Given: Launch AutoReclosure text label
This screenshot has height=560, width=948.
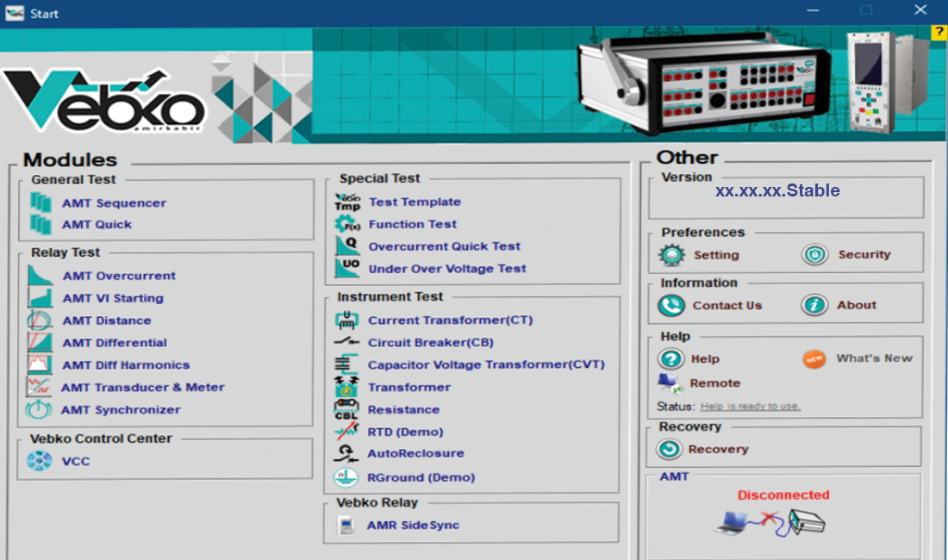Looking at the screenshot, I should (416, 453).
